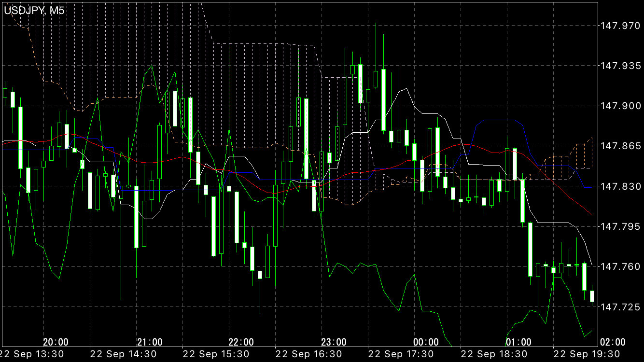Viewport: 644px width, 362px height.
Task: Select the 00:00 time axis label
Action: point(426,342)
